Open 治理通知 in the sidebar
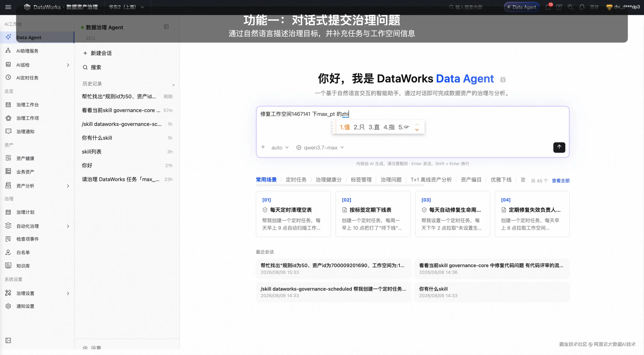644x355 pixels. pos(37,132)
